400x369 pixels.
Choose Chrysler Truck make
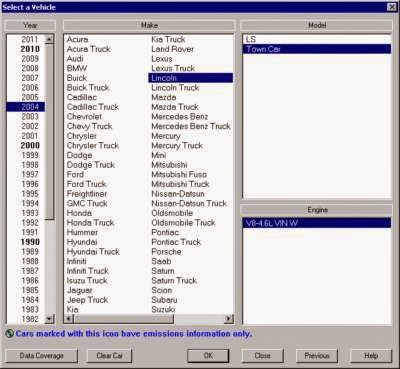click(93, 146)
